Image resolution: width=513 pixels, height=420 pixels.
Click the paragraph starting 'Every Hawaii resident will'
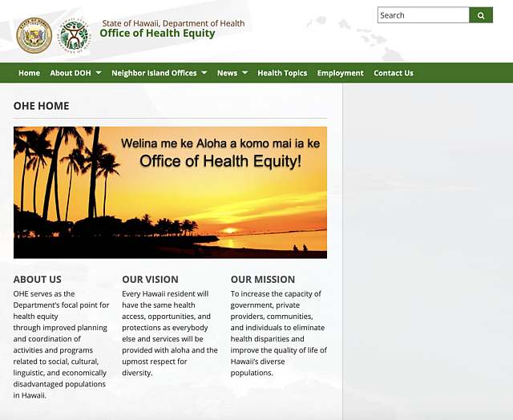(170, 333)
